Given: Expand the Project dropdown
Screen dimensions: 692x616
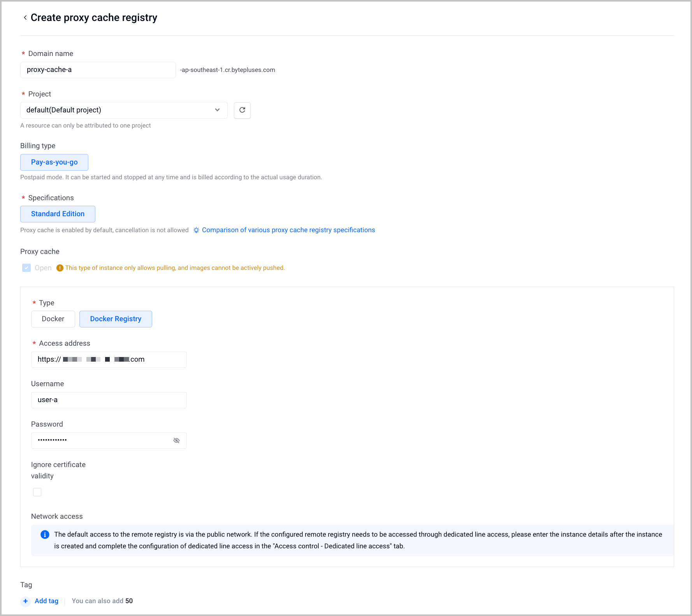Looking at the screenshot, I should [124, 110].
